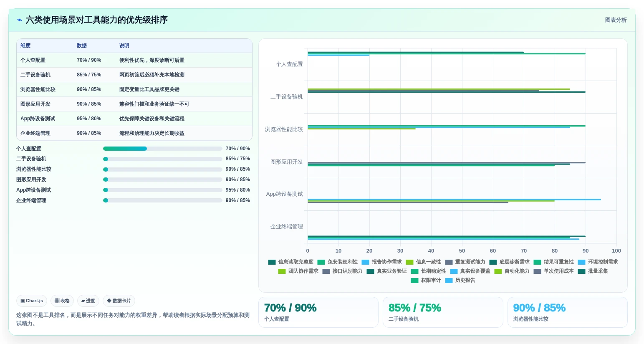Click the 真实业务验证 legend swatch

click(x=370, y=271)
